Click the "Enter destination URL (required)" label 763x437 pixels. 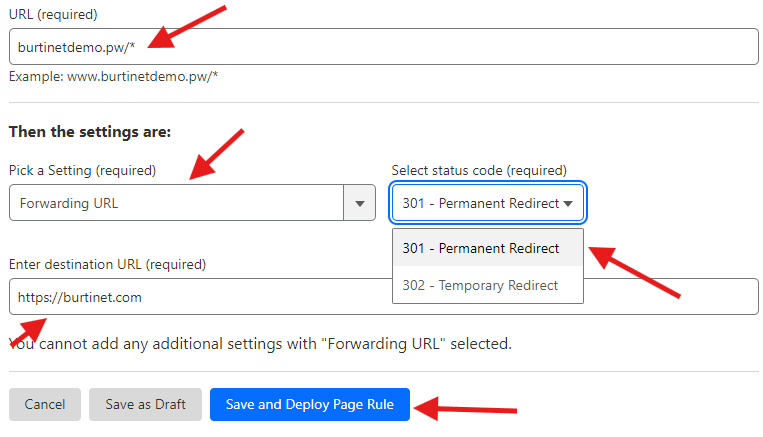[107, 264]
